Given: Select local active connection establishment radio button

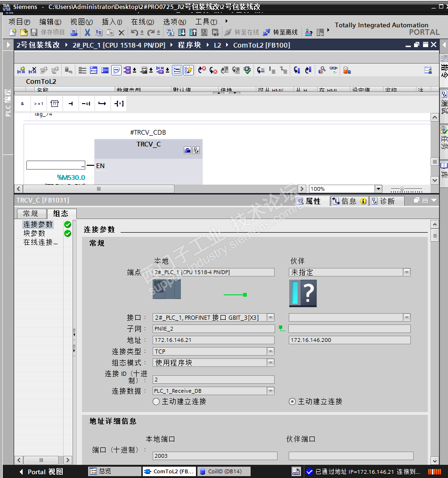Looking at the screenshot, I should coord(156,402).
